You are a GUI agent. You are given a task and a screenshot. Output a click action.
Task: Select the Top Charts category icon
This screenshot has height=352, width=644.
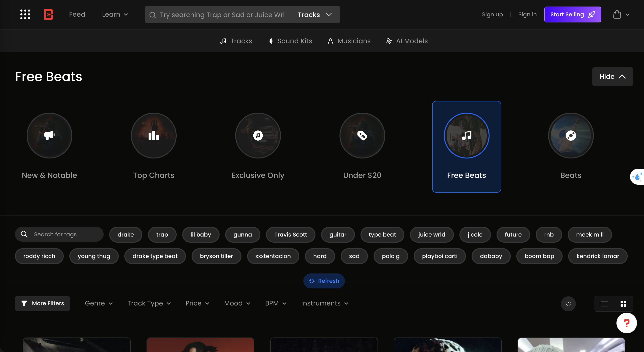click(x=154, y=136)
